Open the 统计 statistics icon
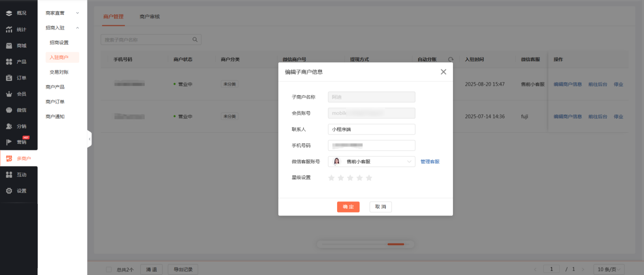Viewport: 644px width, 275px height. click(x=9, y=30)
